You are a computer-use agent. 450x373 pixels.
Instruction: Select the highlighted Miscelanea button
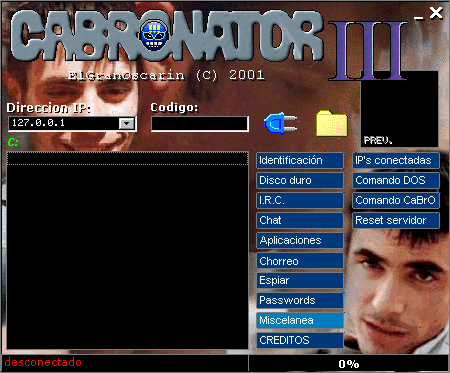[300, 320]
